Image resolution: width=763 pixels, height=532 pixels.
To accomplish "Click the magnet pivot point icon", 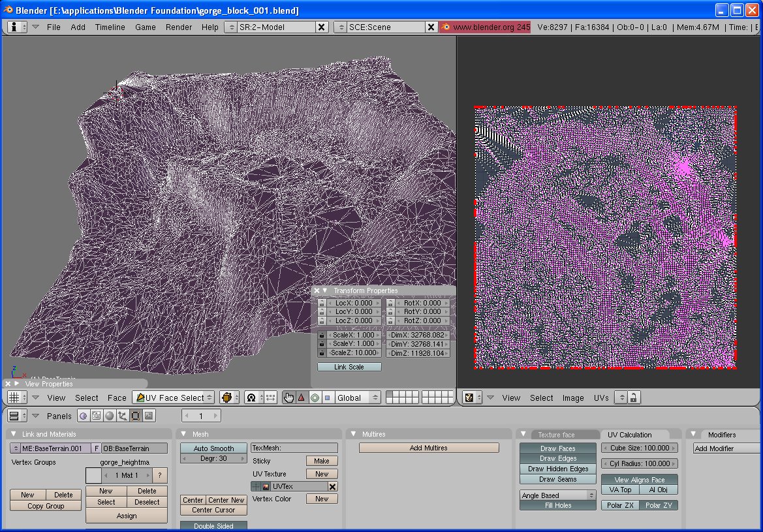I will pyautogui.click(x=251, y=398).
